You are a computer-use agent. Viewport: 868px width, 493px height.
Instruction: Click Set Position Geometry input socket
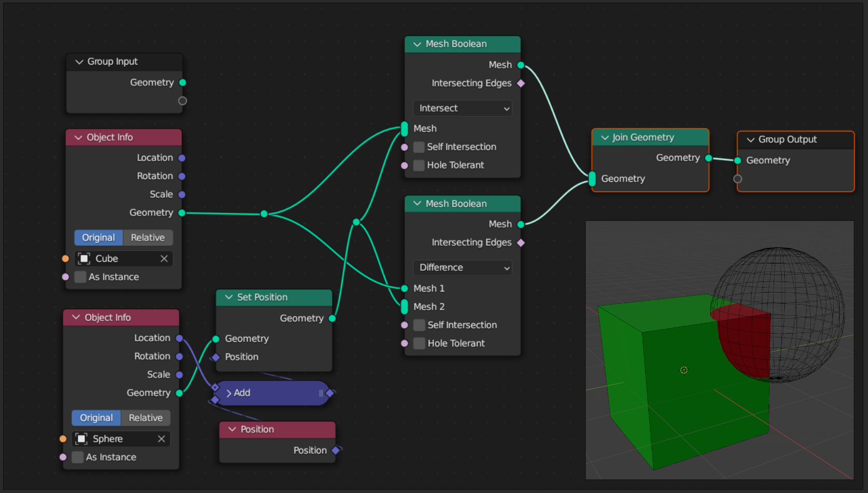[x=216, y=339]
